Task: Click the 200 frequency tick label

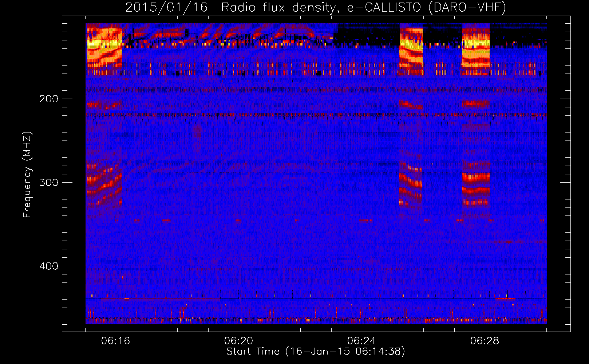Action: click(49, 99)
